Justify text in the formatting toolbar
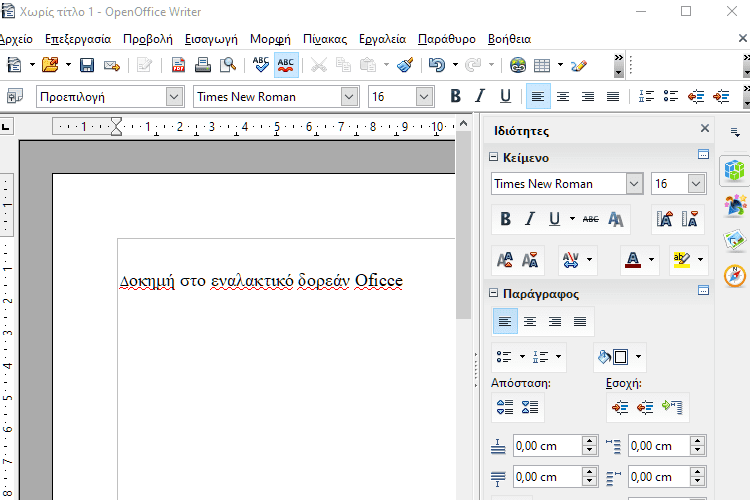The image size is (750, 500). click(613, 97)
